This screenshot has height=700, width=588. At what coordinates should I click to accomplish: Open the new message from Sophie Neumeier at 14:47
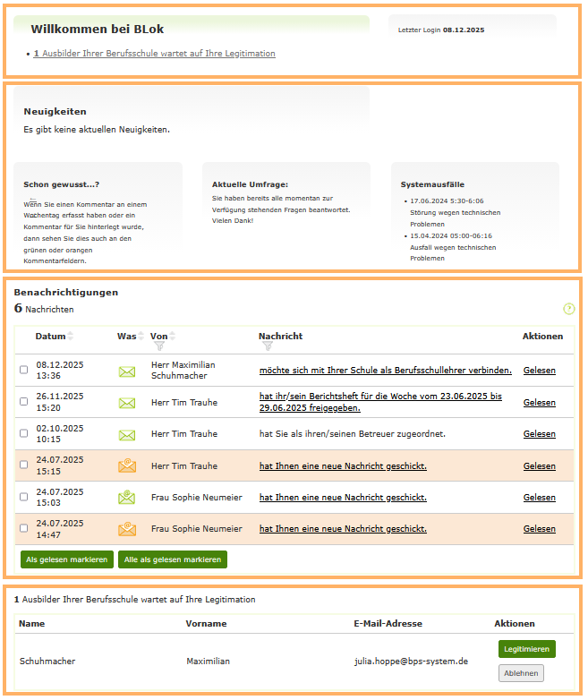(343, 528)
